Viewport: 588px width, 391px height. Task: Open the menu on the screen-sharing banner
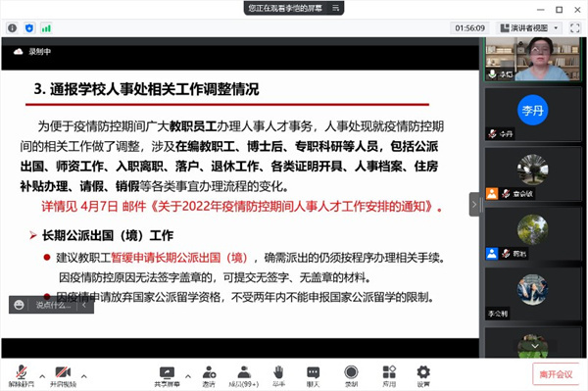(335, 8)
